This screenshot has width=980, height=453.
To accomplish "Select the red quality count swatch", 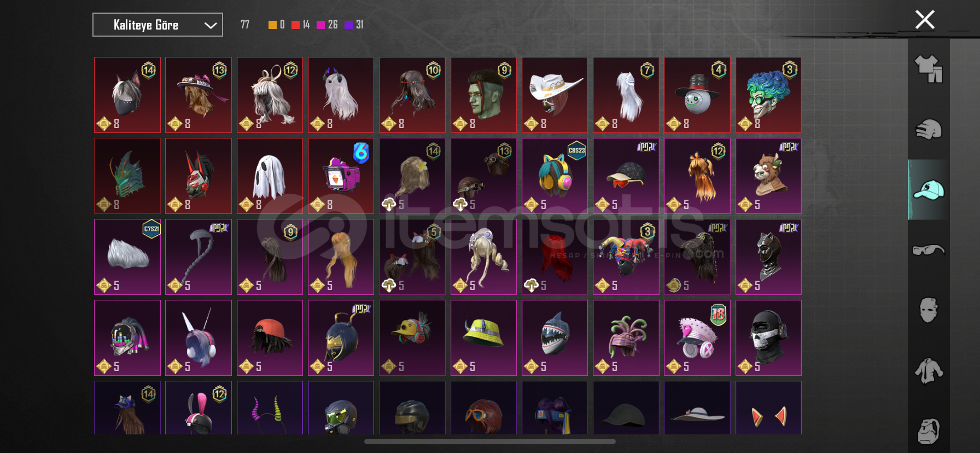I will [x=295, y=25].
